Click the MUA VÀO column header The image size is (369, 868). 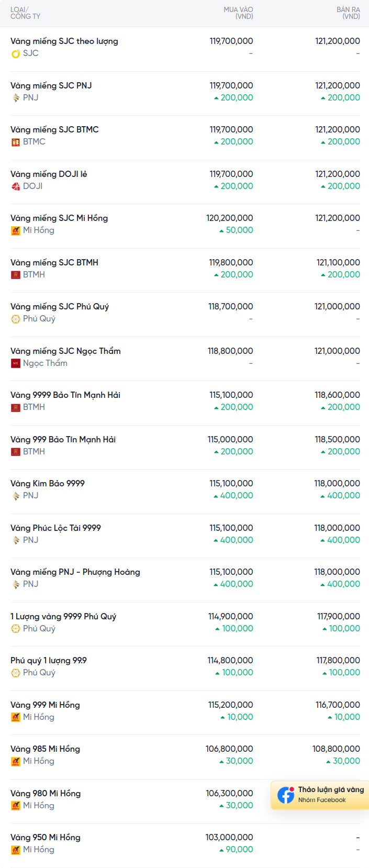point(238,13)
